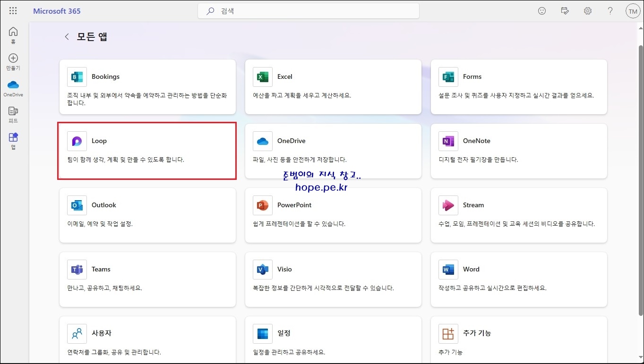Click the Teams app icon
Image resolution: width=644 pixels, height=364 pixels.
pos(77,270)
